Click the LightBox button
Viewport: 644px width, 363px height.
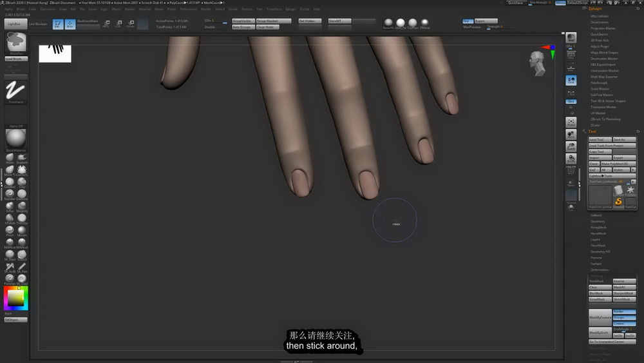pos(16,25)
